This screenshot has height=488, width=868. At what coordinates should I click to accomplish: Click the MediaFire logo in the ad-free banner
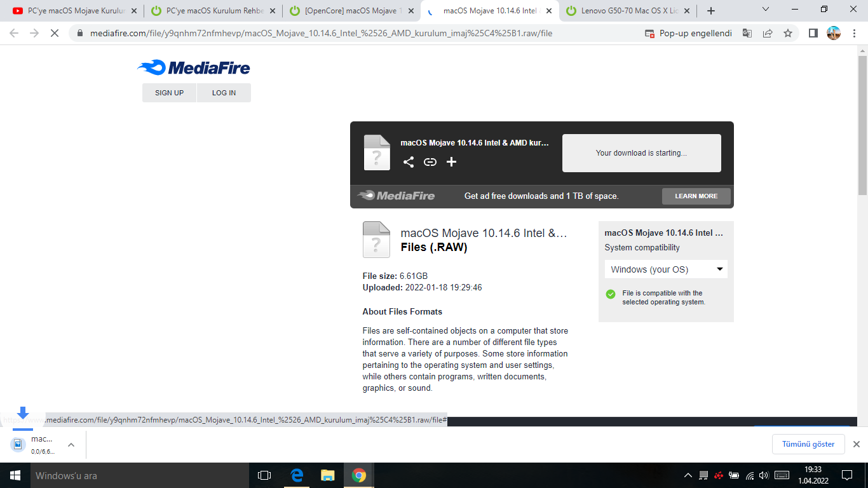point(396,196)
